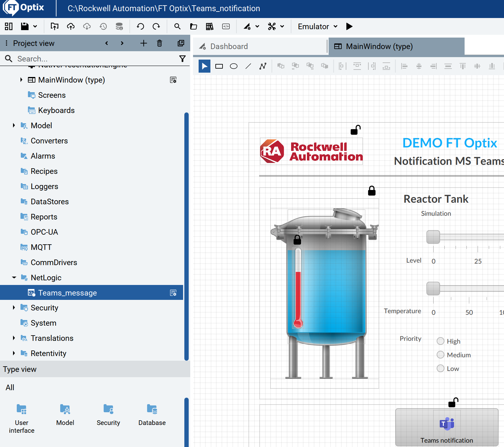The image size is (504, 447).
Task: Switch to the Dashboard tab
Action: (x=260, y=46)
